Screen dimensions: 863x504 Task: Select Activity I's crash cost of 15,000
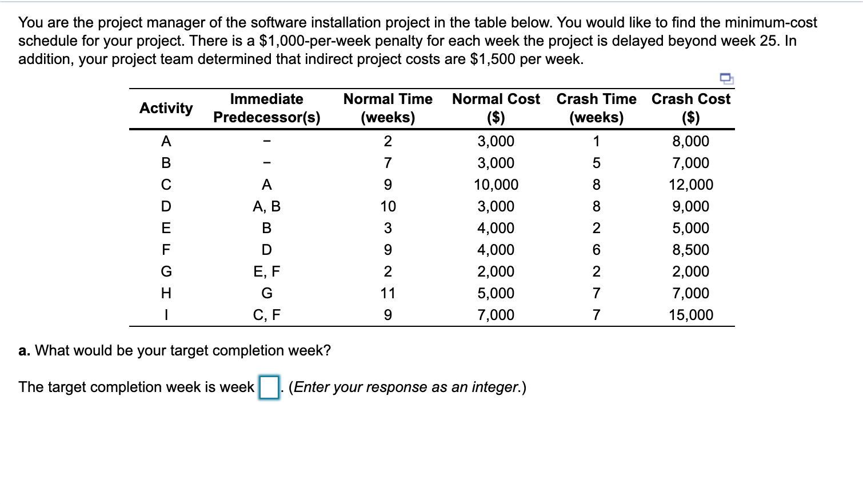click(691, 314)
